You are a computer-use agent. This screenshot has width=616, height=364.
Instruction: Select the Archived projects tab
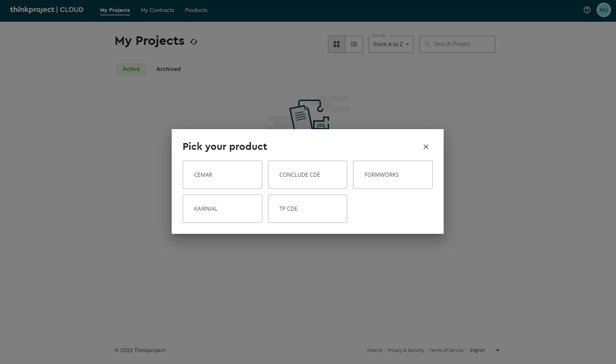pos(169,69)
